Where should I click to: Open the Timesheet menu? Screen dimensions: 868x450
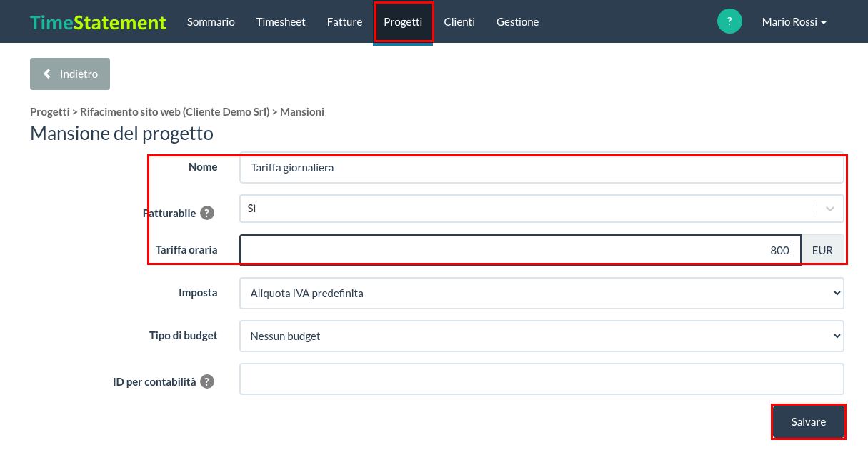(281, 21)
